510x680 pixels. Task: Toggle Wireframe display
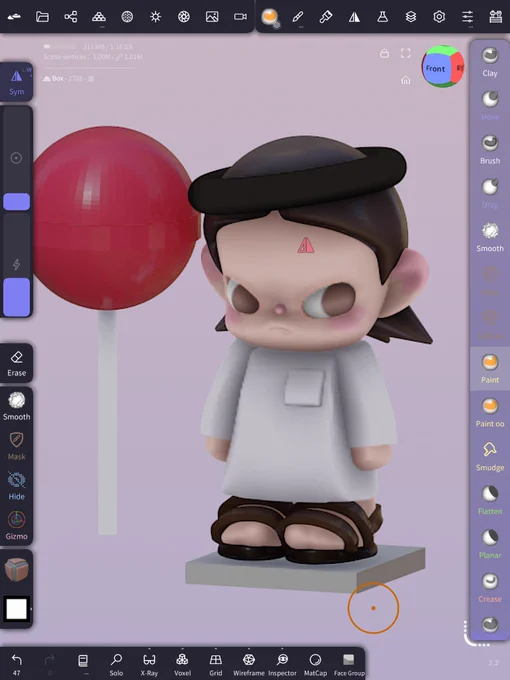tap(248, 664)
